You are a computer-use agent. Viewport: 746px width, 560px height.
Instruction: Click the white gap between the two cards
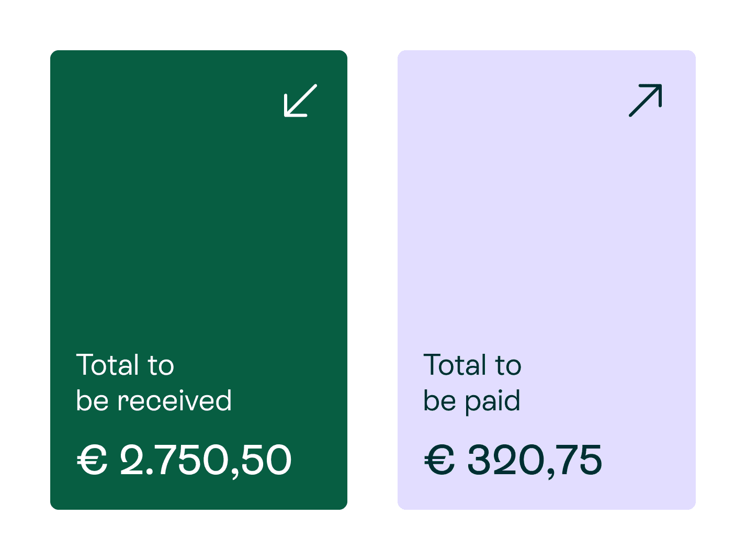pos(372,280)
